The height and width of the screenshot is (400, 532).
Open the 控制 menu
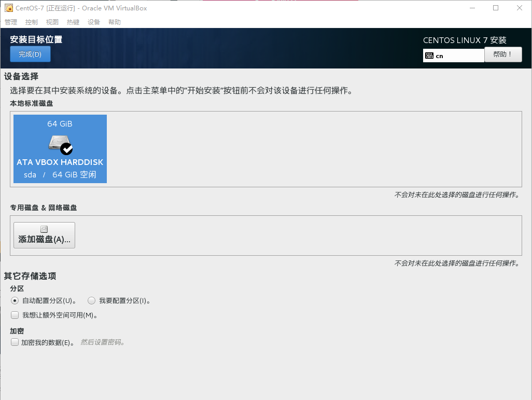[x=32, y=22]
